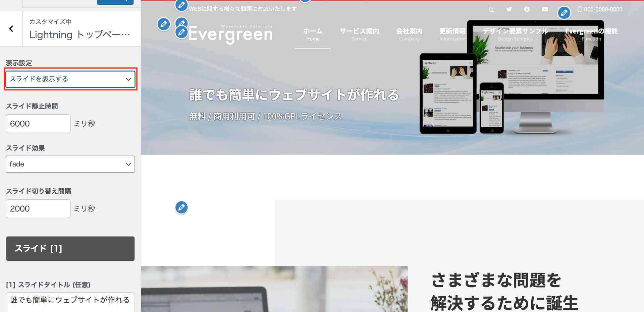This screenshot has height=312, width=644.
Task: Click the edit pencil beside the top tagline
Action: (181, 5)
